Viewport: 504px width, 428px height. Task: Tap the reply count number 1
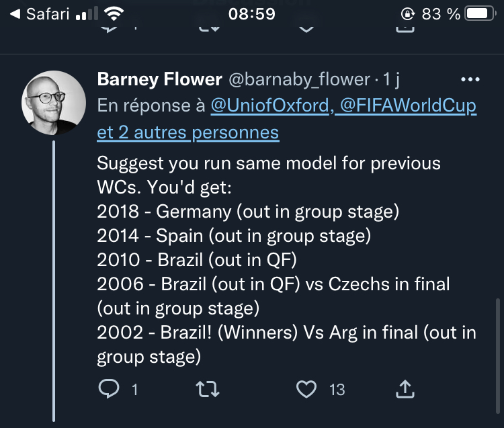point(134,390)
